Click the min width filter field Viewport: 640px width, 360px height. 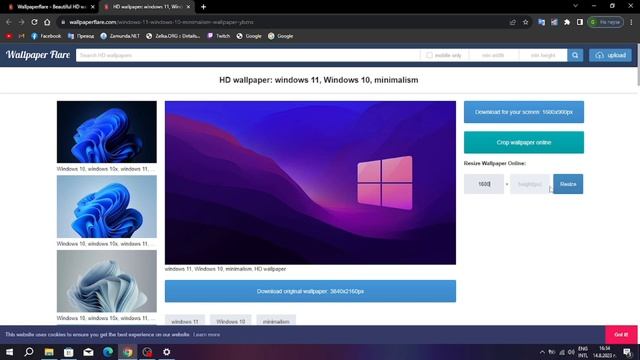tap(493, 55)
